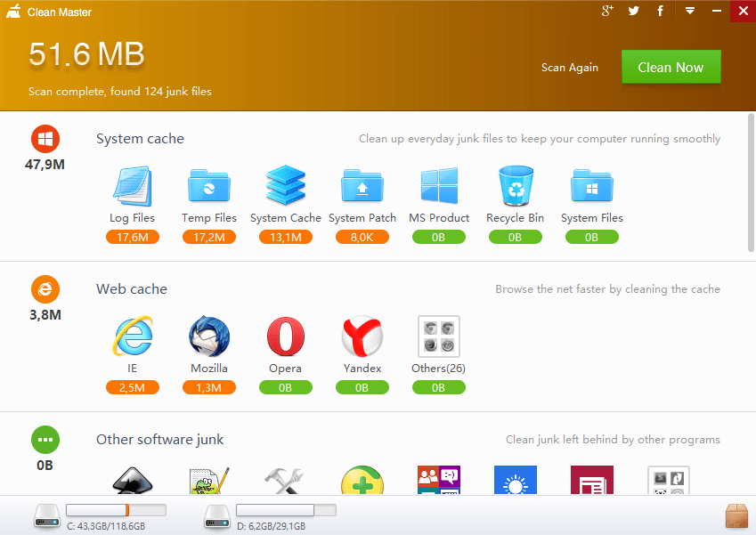Click the System Files 0B badge

591,237
